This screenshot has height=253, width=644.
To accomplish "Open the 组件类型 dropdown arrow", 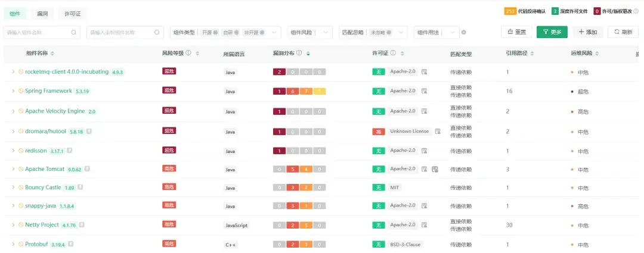I will click(274, 32).
